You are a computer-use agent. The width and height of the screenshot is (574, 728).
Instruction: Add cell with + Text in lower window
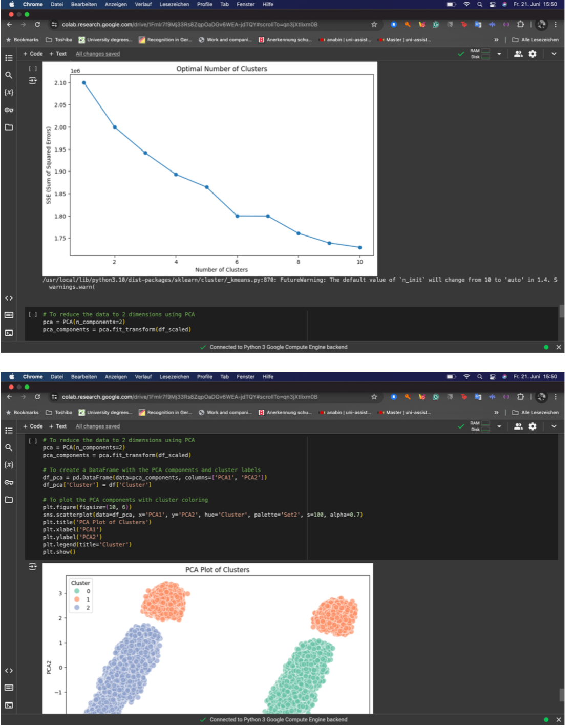pos(58,426)
